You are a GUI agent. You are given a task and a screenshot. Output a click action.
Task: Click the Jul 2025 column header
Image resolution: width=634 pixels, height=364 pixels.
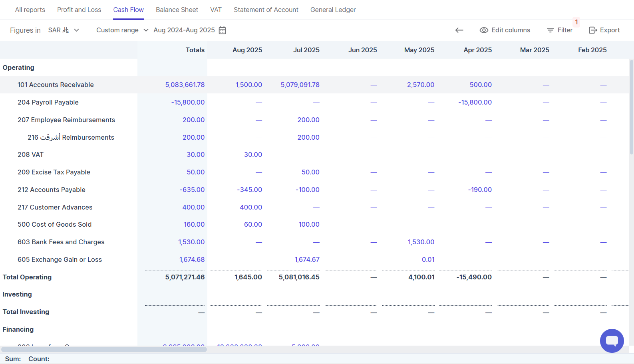(x=306, y=50)
